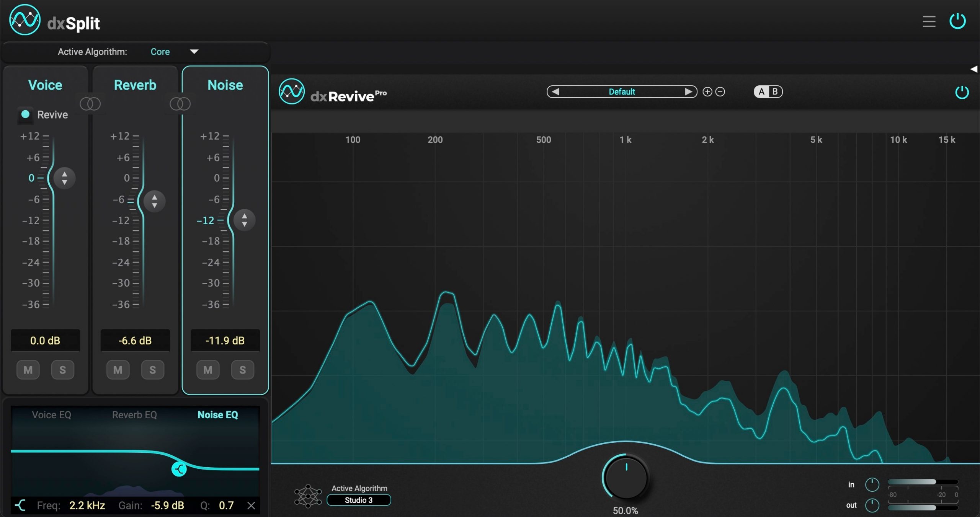Select the shelf filter icon next to Freq
Image resolution: width=980 pixels, height=517 pixels.
click(x=20, y=505)
